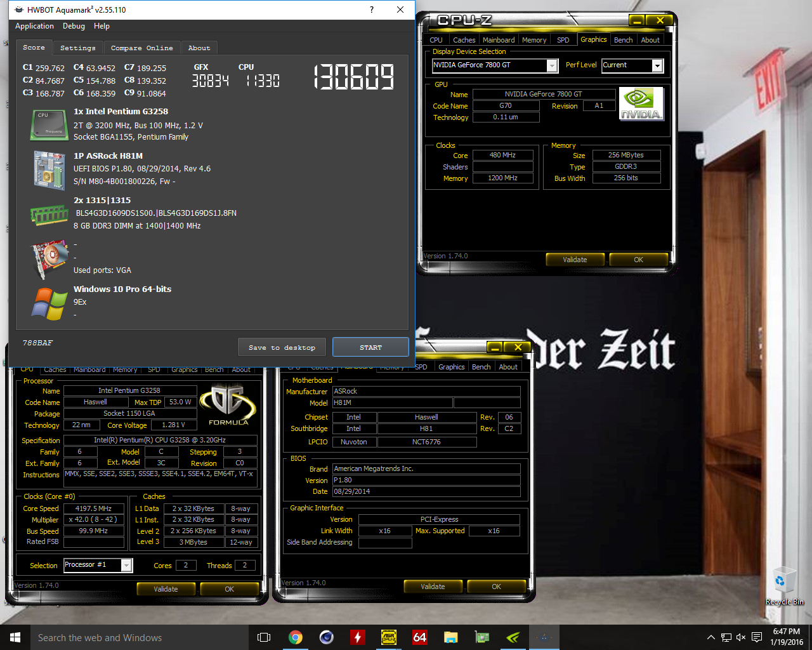The height and width of the screenshot is (650, 812).
Task: Click Validate in the CPU-Z Graphics window
Action: point(575,260)
